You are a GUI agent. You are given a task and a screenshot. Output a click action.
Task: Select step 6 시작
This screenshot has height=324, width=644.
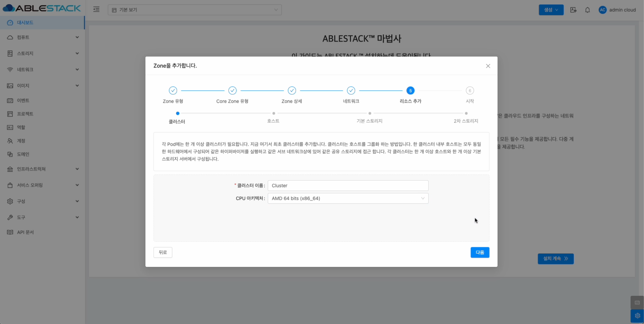(470, 95)
